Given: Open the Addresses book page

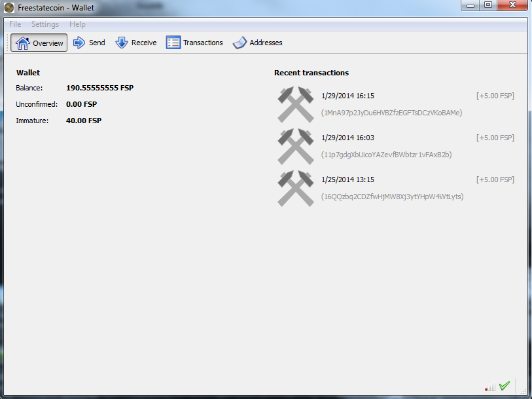Looking at the screenshot, I should click(258, 43).
